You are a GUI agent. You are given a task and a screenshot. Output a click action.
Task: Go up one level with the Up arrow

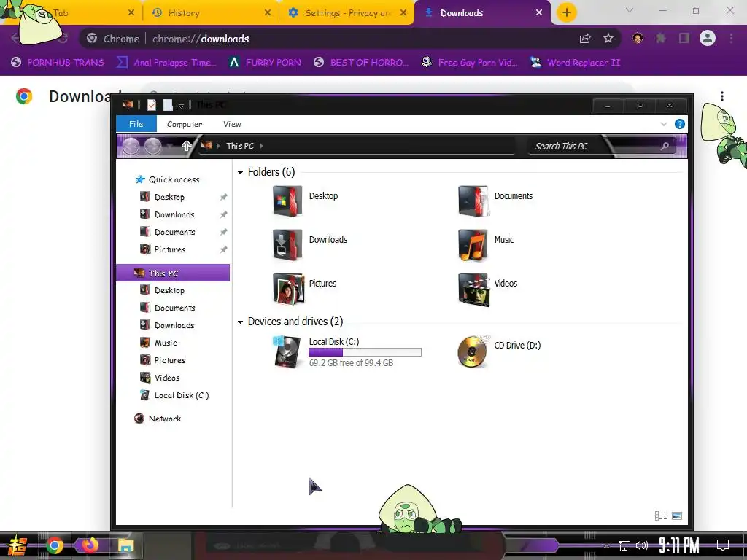click(186, 146)
